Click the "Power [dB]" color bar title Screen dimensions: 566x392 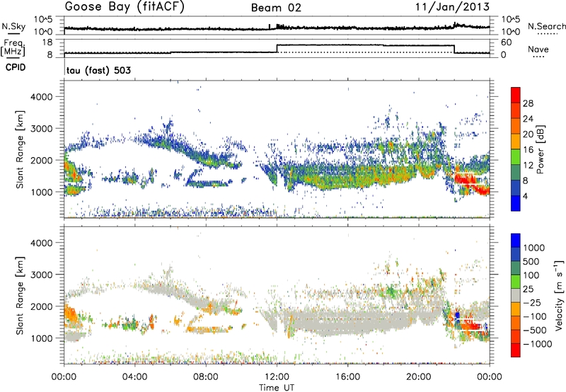click(541, 149)
